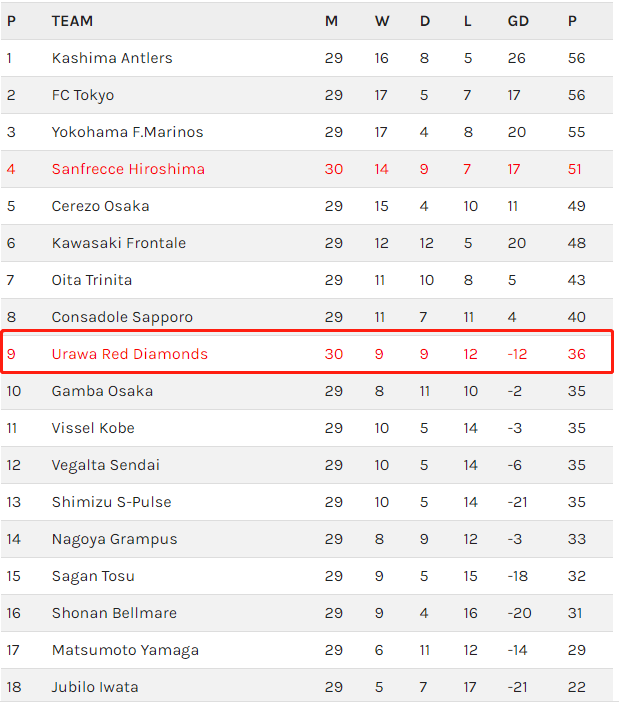Open Sagan Tosu team entry
Viewport: 619px width, 703px height.
click(93, 576)
